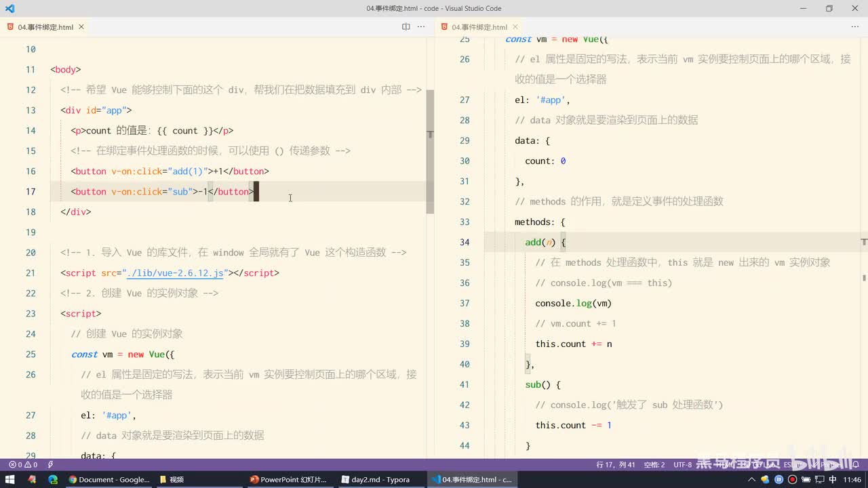Click the <body> tag on line 11

pos(66,69)
